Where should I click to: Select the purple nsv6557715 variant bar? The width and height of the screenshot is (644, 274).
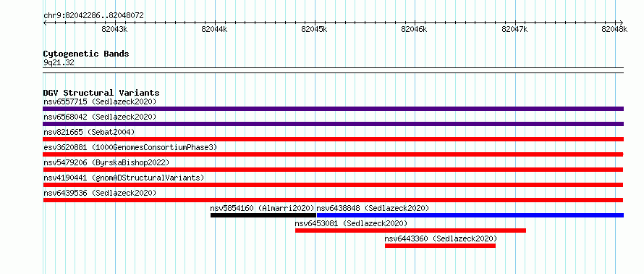tap(333, 109)
